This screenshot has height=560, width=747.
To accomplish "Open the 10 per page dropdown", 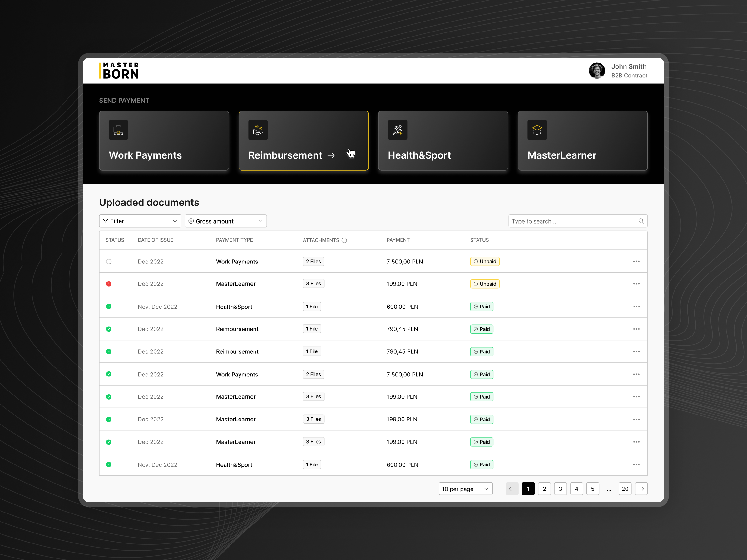I will point(465,489).
